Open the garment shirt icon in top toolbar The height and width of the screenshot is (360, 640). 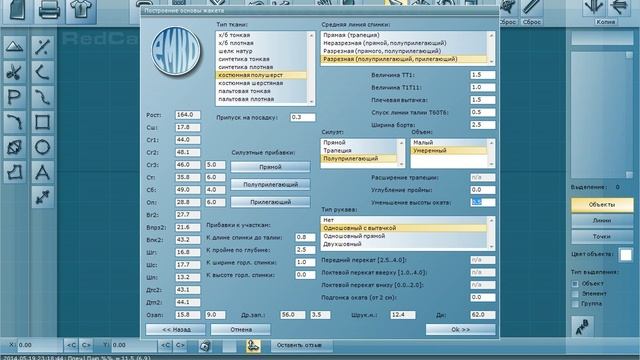click(80, 10)
